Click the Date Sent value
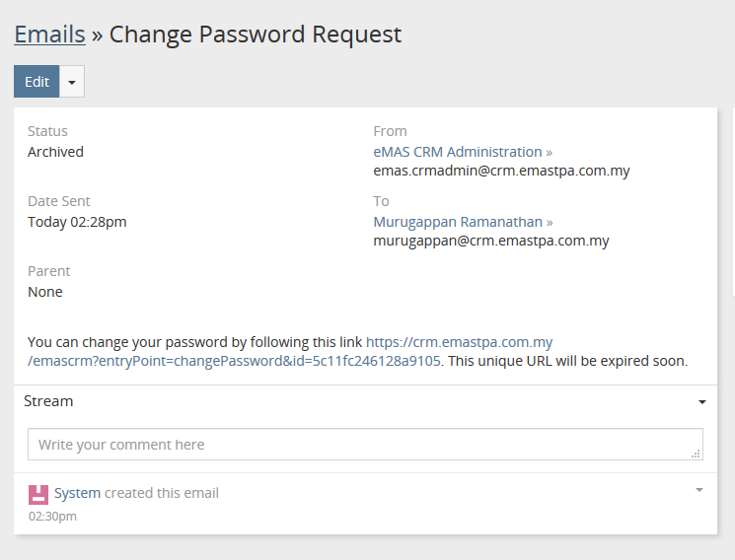Viewport: 735px width, 560px height. tap(77, 222)
